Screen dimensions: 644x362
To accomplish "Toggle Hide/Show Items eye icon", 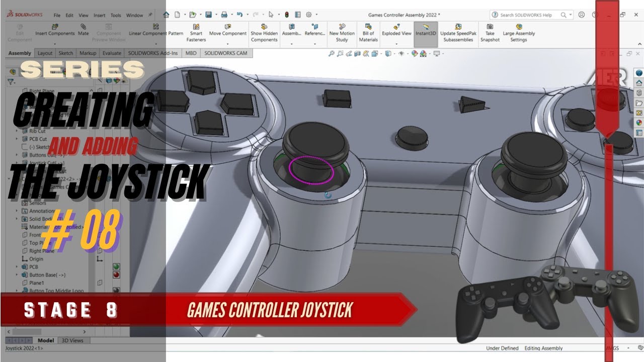I will tap(401, 53).
